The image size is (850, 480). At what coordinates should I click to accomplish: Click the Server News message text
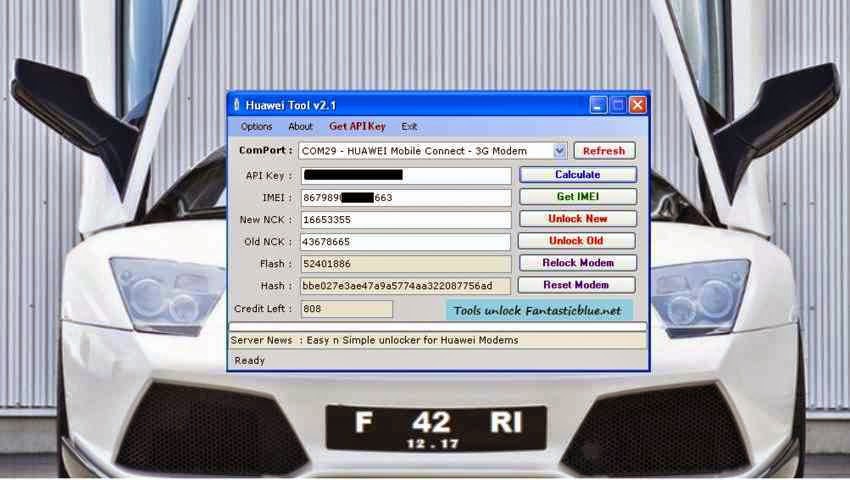pyautogui.click(x=412, y=340)
